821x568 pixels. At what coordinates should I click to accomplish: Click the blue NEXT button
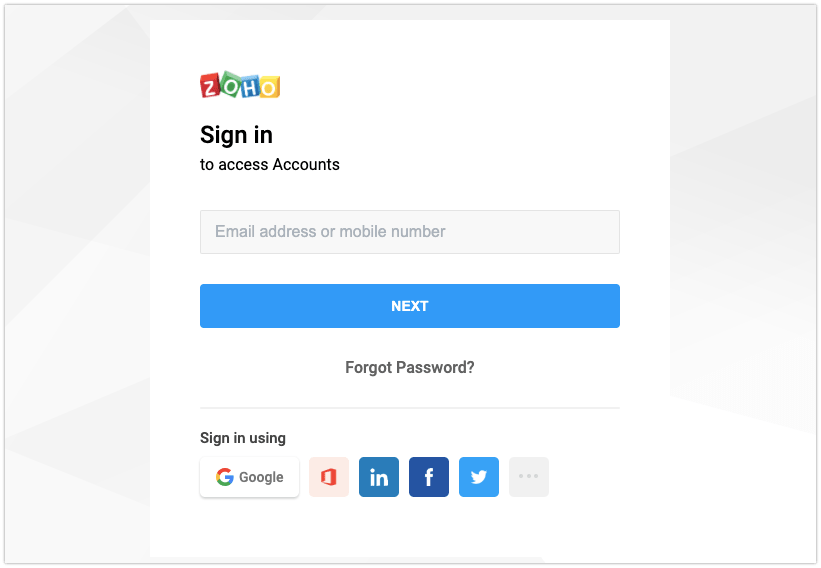coord(409,306)
